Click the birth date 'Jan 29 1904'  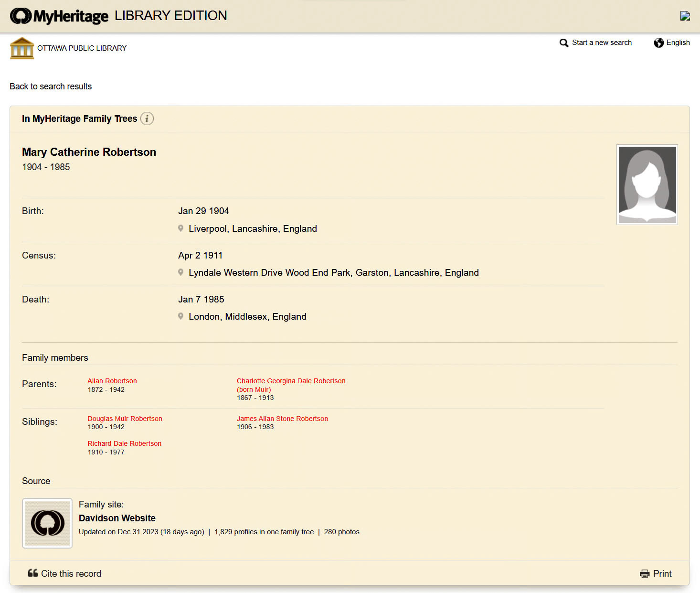(203, 211)
